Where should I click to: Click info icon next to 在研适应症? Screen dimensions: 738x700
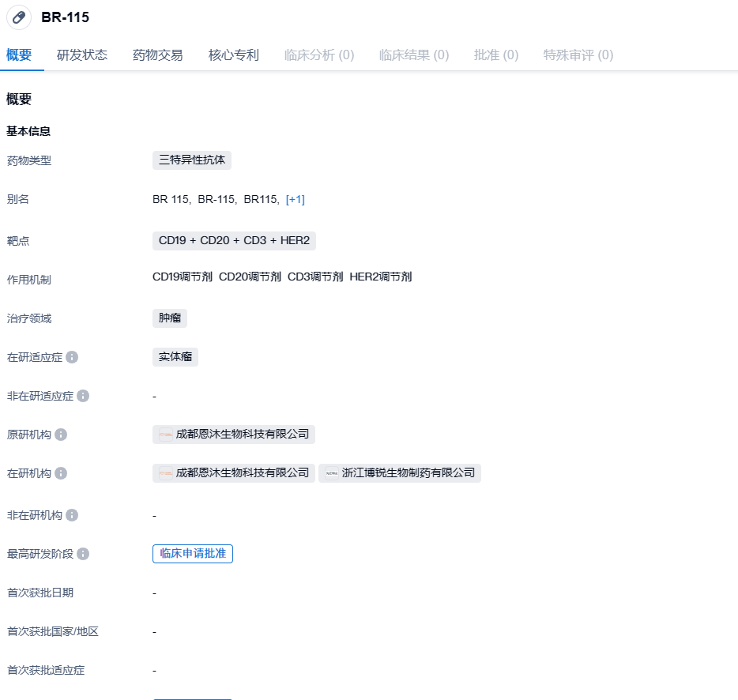click(x=72, y=357)
